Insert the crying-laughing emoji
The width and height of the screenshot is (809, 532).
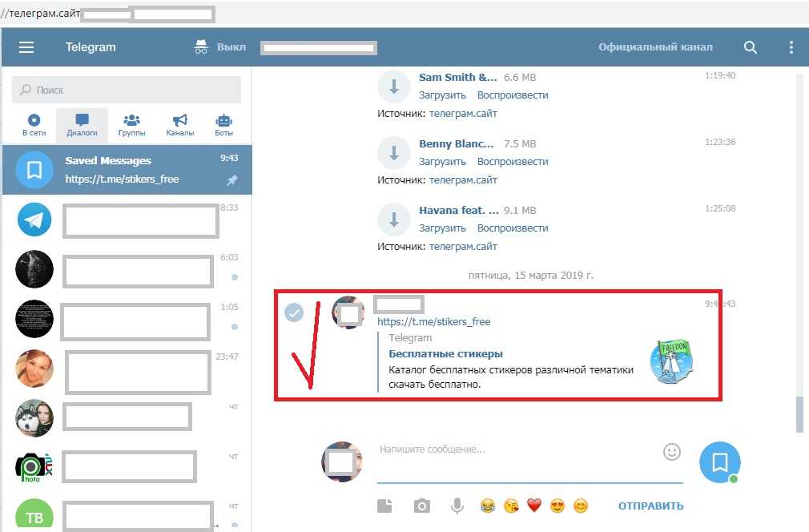coord(488,506)
